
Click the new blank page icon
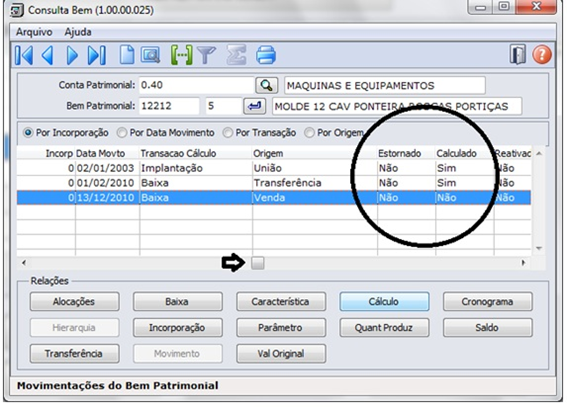pyautogui.click(x=127, y=55)
